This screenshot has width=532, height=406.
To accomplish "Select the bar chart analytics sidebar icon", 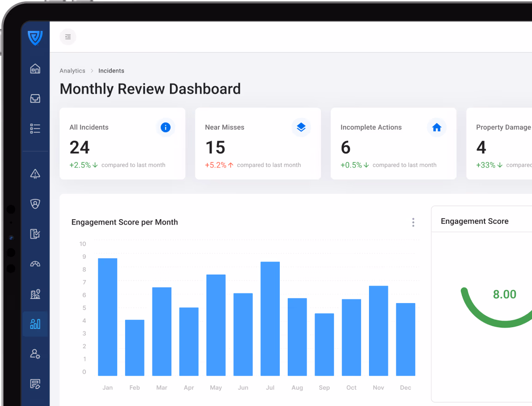I will click(35, 324).
